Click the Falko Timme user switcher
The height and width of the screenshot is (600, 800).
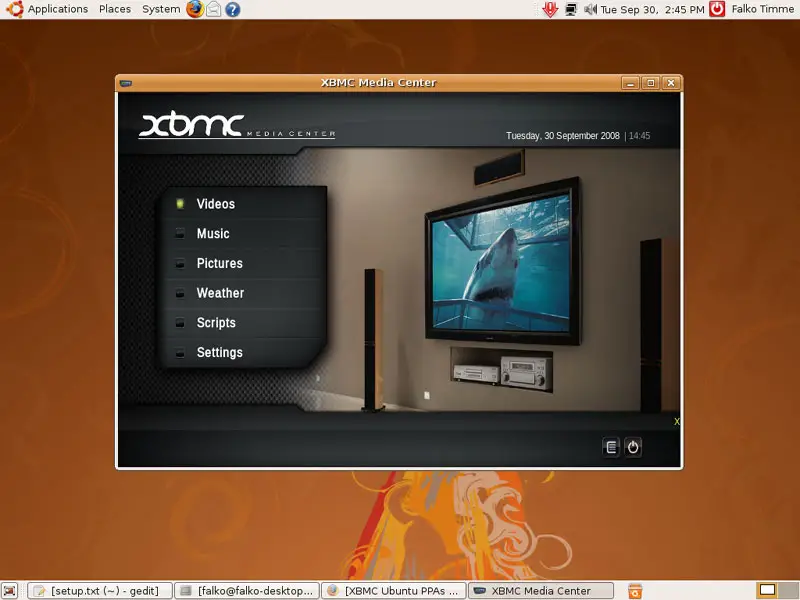(x=763, y=9)
